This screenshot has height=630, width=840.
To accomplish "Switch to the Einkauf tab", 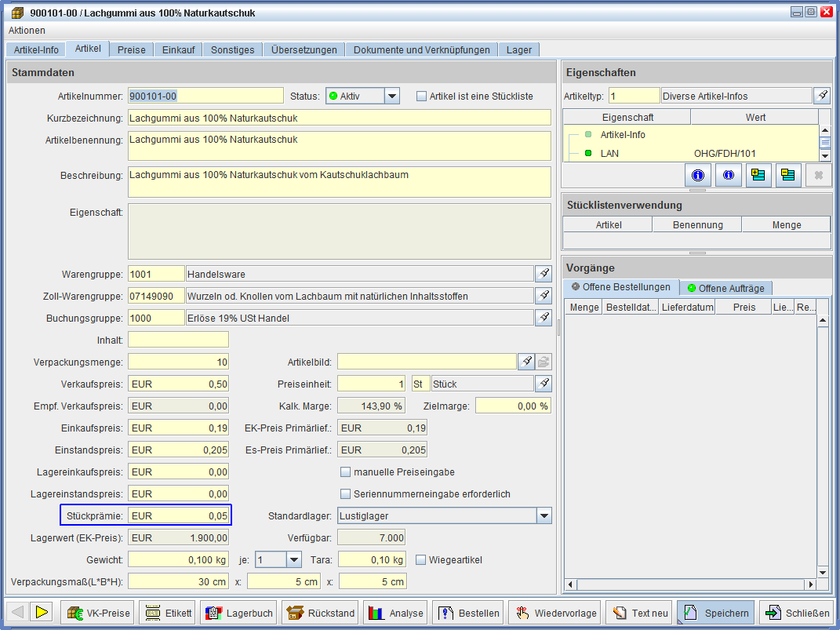I will click(178, 49).
